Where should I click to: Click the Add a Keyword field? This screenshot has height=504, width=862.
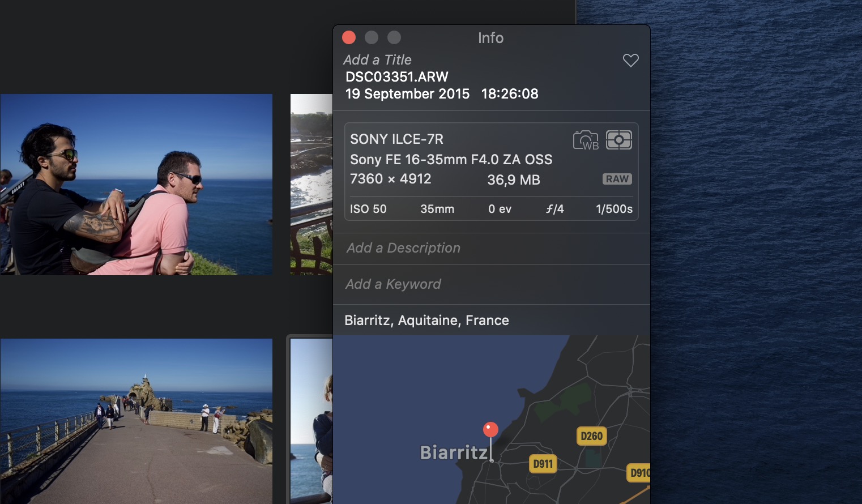tap(392, 284)
